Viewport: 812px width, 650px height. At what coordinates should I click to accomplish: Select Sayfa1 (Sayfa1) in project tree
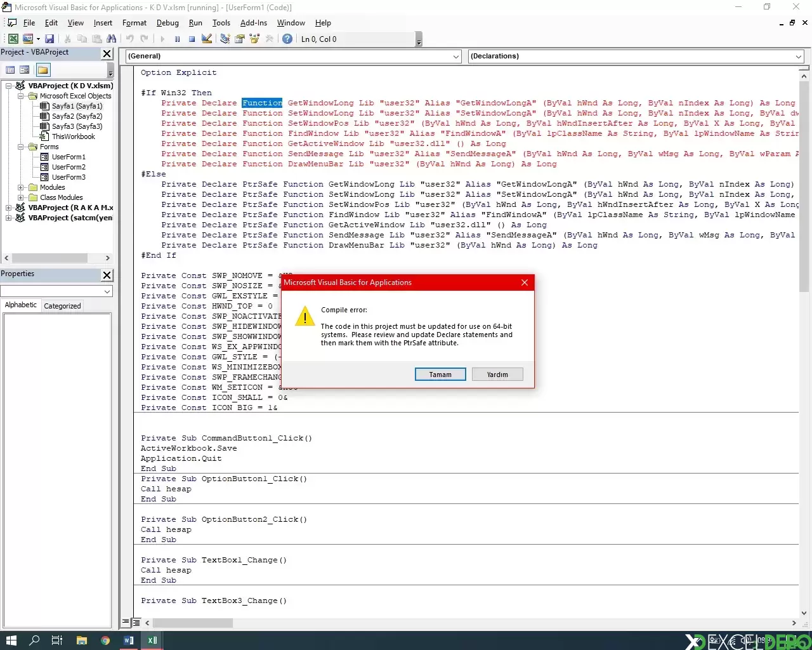pyautogui.click(x=77, y=106)
